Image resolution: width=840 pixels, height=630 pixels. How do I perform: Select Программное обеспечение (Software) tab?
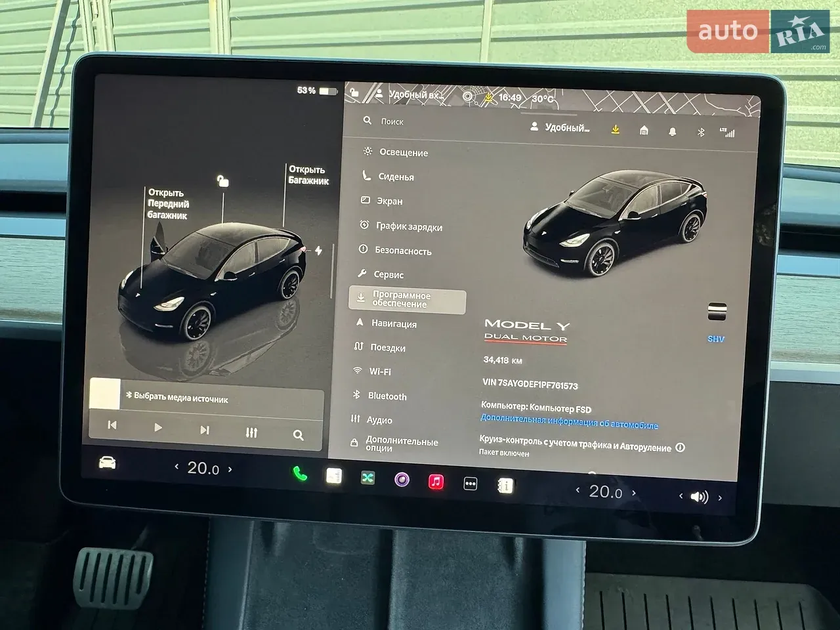point(407,301)
